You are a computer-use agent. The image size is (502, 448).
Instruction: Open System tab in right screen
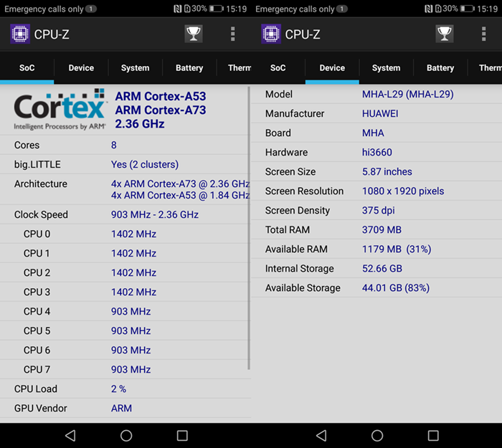[386, 68]
